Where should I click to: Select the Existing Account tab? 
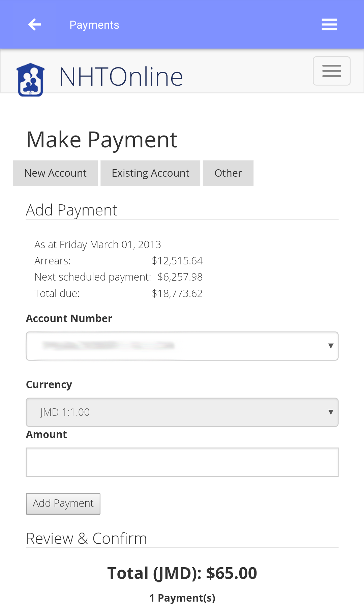150,173
